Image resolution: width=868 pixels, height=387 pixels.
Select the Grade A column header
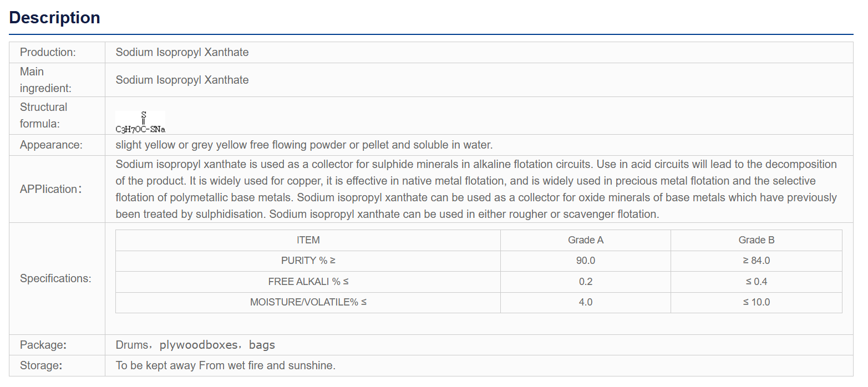tap(586, 240)
